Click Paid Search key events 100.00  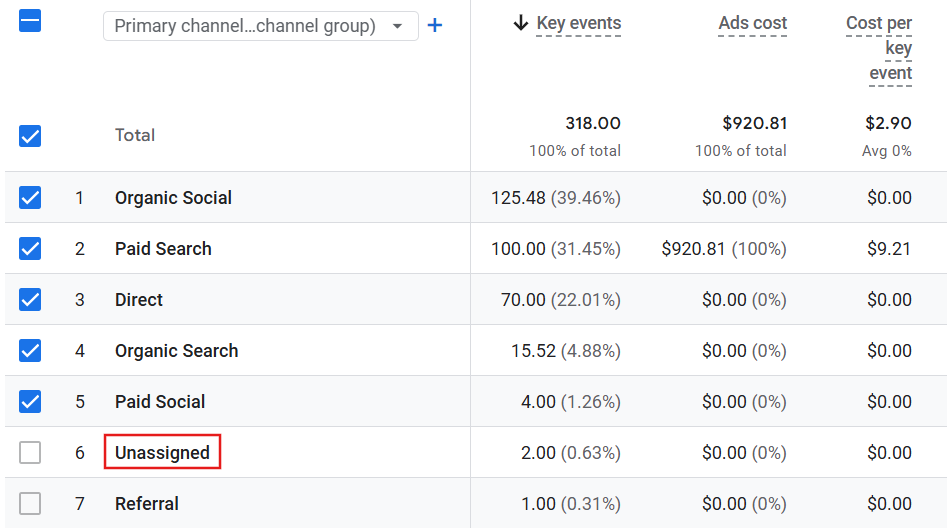518,249
